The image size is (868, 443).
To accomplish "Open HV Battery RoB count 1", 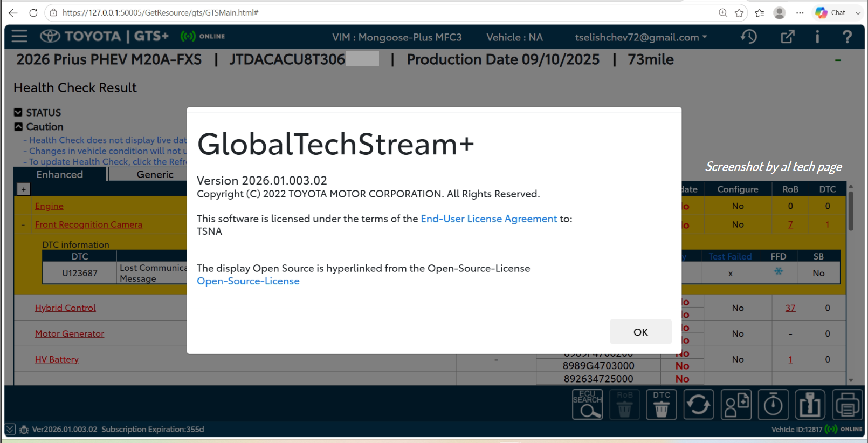I will [x=790, y=359].
